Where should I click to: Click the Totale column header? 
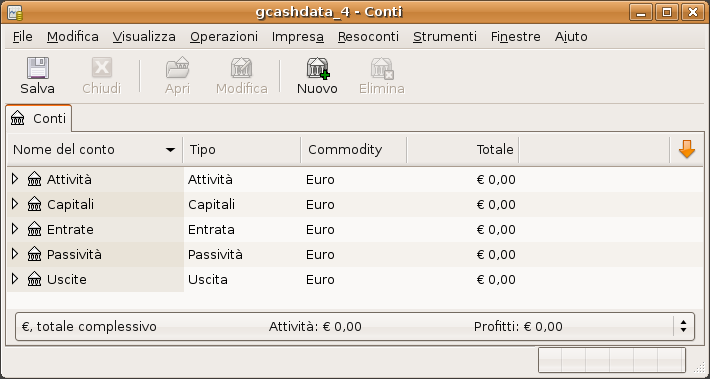pyautogui.click(x=462, y=149)
